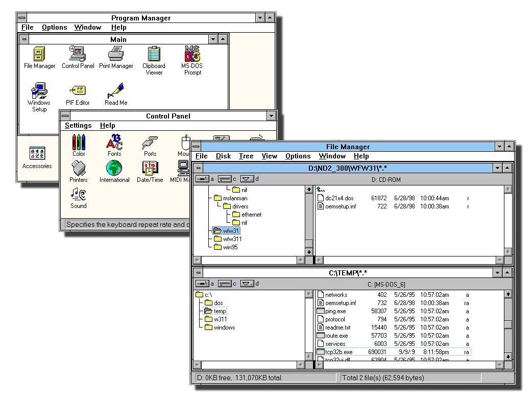
Task: Open Clipboard Viewer program icon
Action: click(154, 54)
